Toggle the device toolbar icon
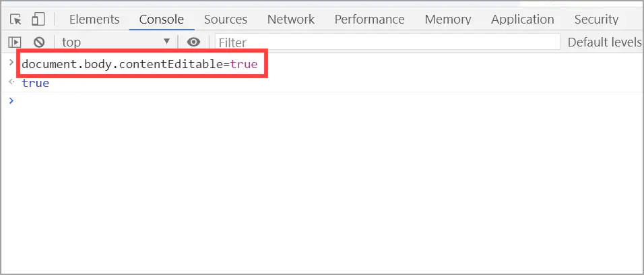The height and width of the screenshot is (275, 644). [38, 19]
